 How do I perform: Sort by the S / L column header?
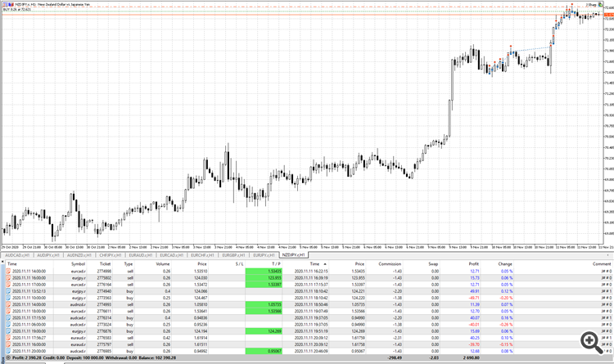(x=239, y=264)
